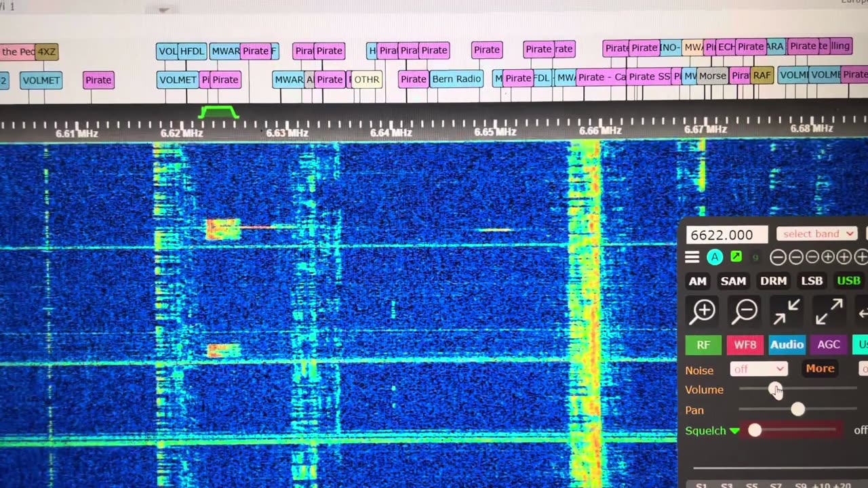Zoom in with the magnifier plus icon

pos(703,311)
